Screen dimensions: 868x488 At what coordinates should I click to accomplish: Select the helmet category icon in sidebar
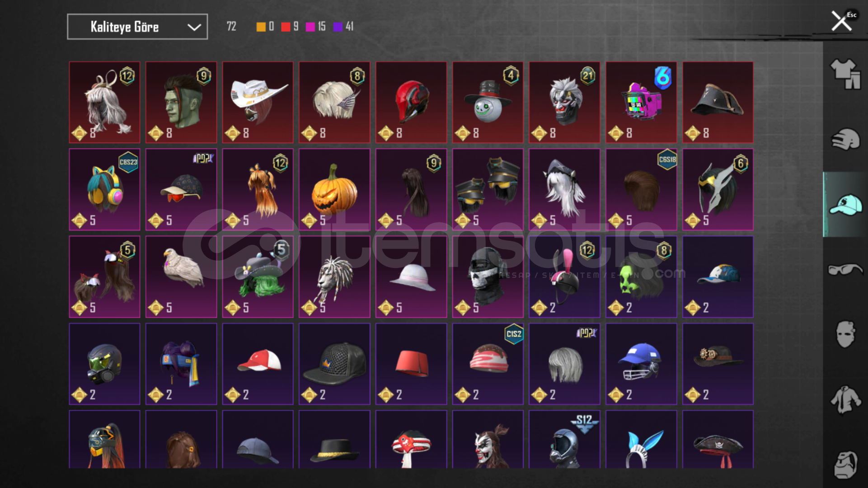click(845, 139)
